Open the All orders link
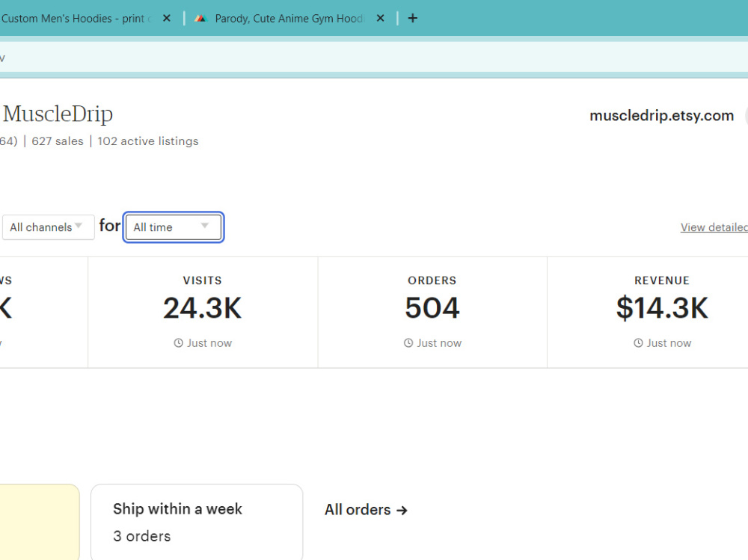Image resolution: width=748 pixels, height=560 pixels. tap(366, 510)
